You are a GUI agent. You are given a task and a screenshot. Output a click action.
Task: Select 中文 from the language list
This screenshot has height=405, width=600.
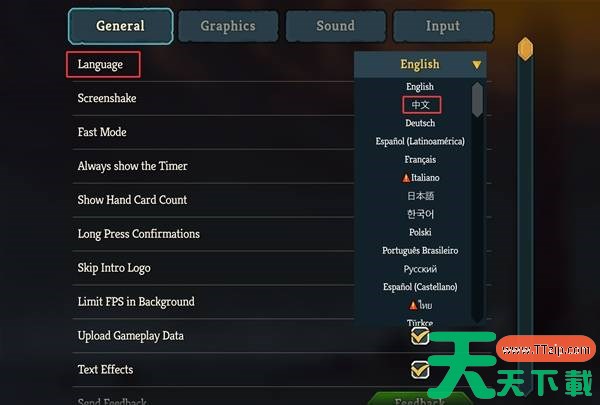[421, 105]
